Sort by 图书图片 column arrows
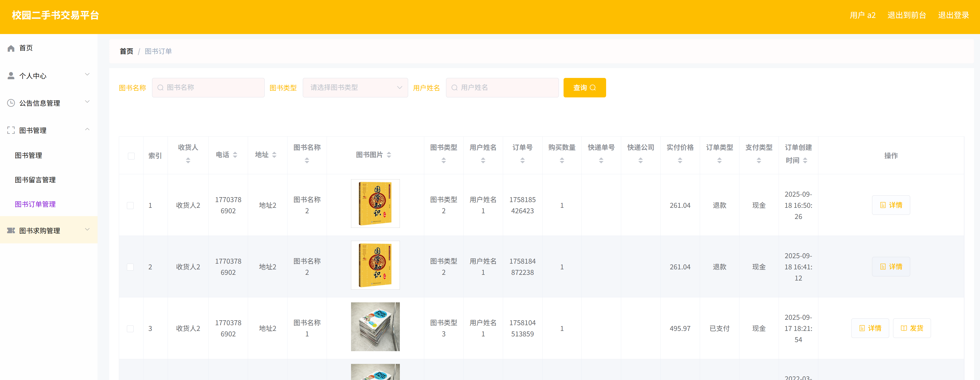Viewport: 980px width, 380px height. click(x=389, y=155)
